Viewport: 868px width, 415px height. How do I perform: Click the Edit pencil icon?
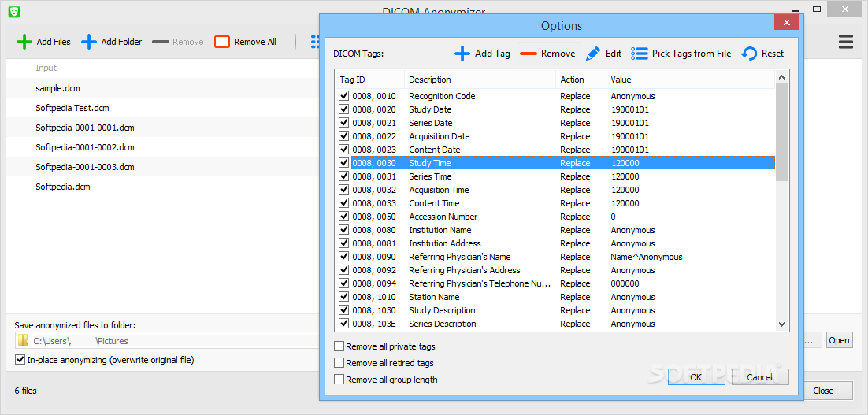coord(593,54)
